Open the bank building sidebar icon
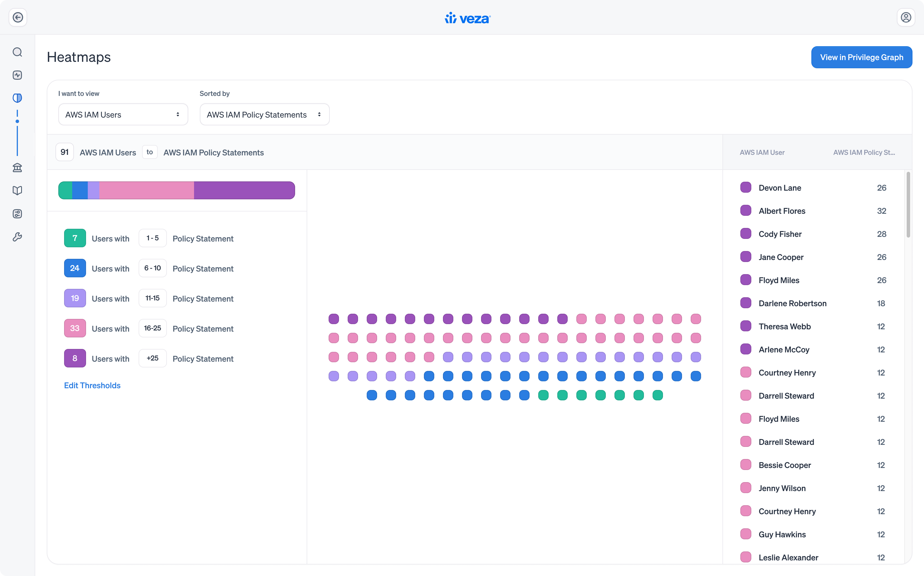This screenshot has width=924, height=576. tap(18, 168)
